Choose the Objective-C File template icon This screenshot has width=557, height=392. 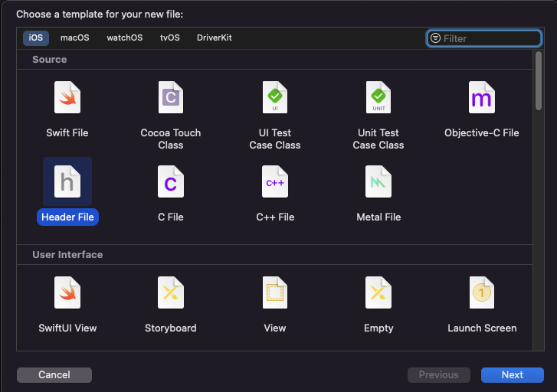482,97
